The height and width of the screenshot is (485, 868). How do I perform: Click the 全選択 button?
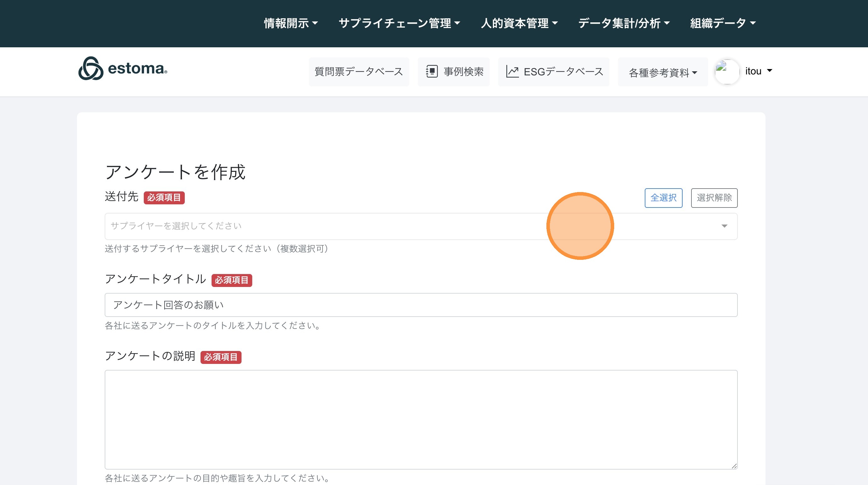(663, 198)
